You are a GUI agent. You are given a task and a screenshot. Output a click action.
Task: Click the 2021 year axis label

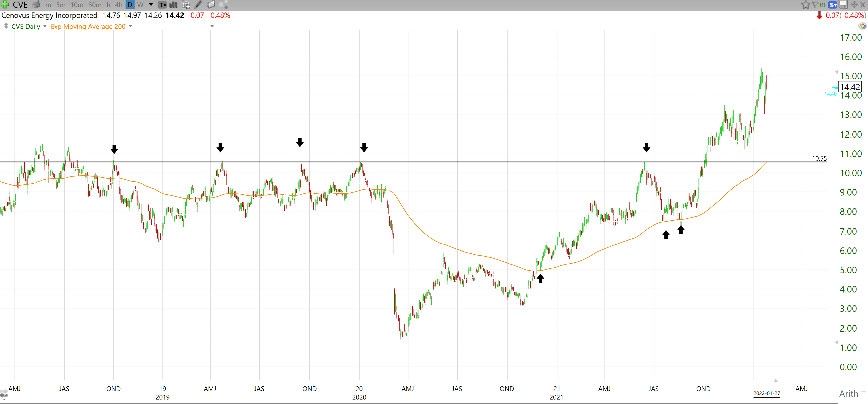click(x=556, y=397)
